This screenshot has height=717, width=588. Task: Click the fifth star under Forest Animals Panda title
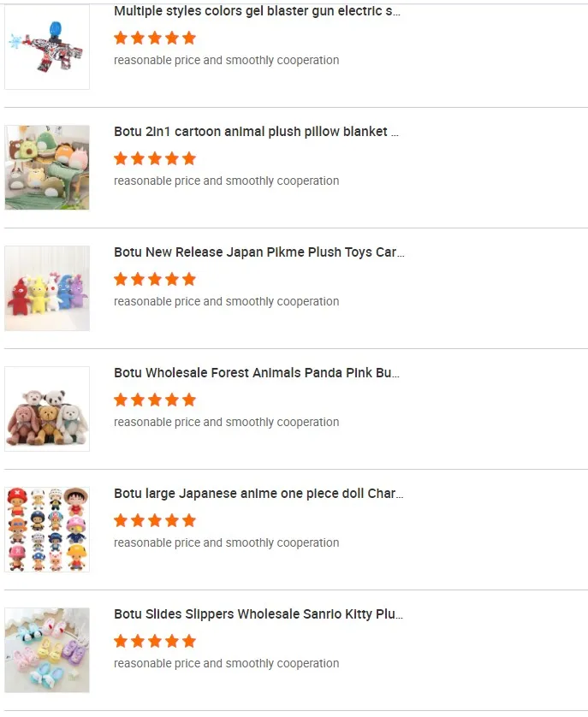189,400
